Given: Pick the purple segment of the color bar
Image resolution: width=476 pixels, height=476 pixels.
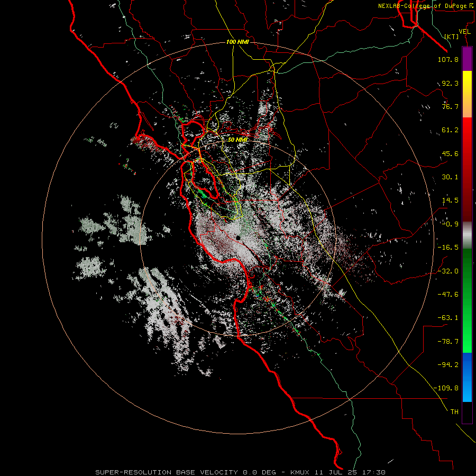Looking at the screenshot, I should [x=467, y=59].
